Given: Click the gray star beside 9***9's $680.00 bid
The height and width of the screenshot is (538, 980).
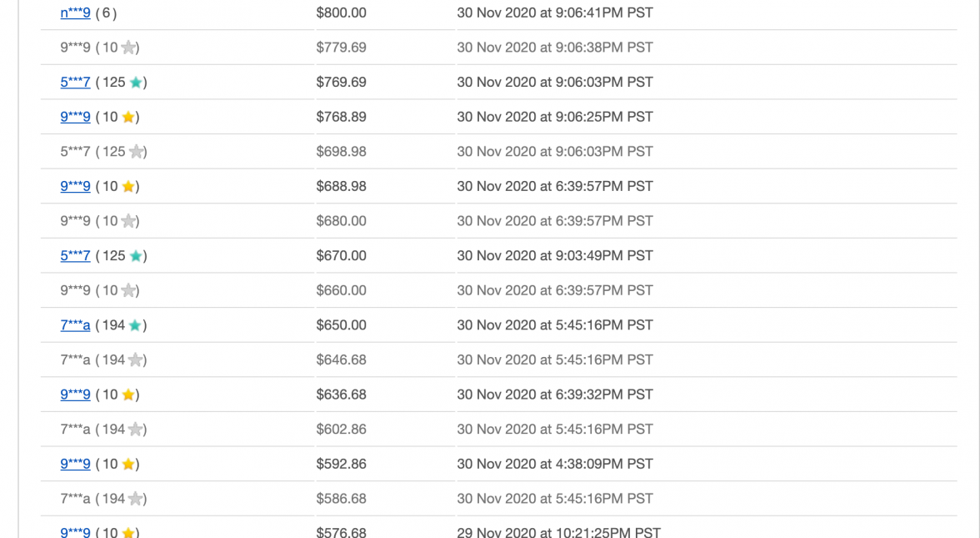Looking at the screenshot, I should click(x=128, y=220).
